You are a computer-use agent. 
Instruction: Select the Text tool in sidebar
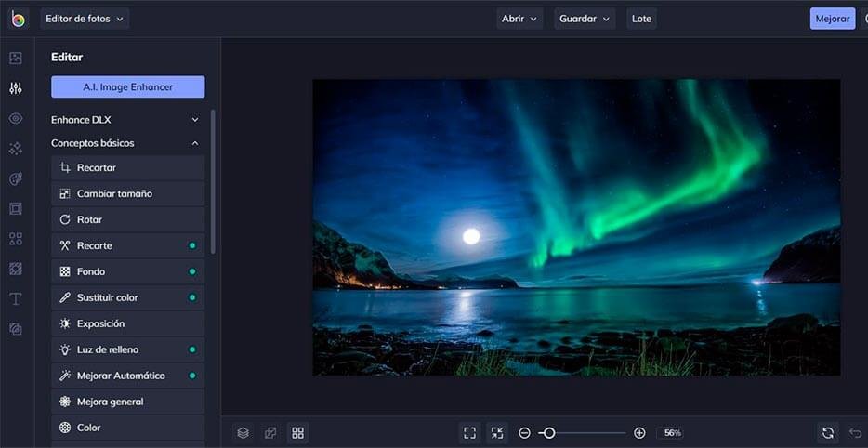pyautogui.click(x=16, y=298)
